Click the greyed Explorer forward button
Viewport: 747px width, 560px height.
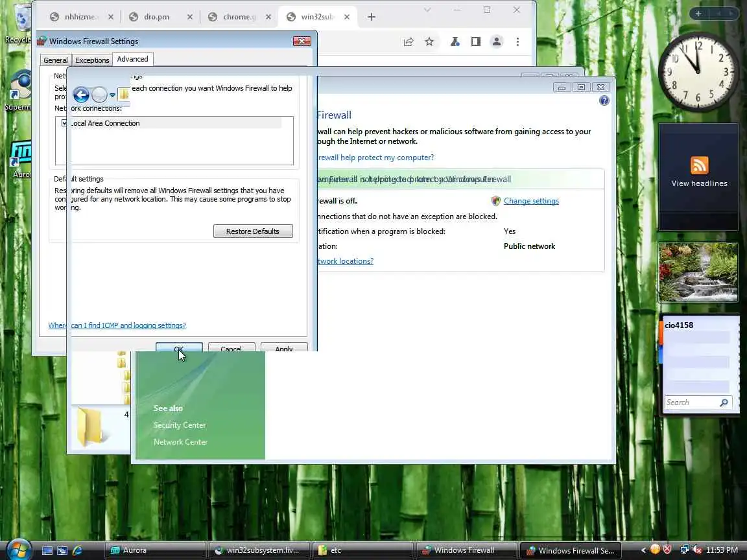(x=99, y=95)
